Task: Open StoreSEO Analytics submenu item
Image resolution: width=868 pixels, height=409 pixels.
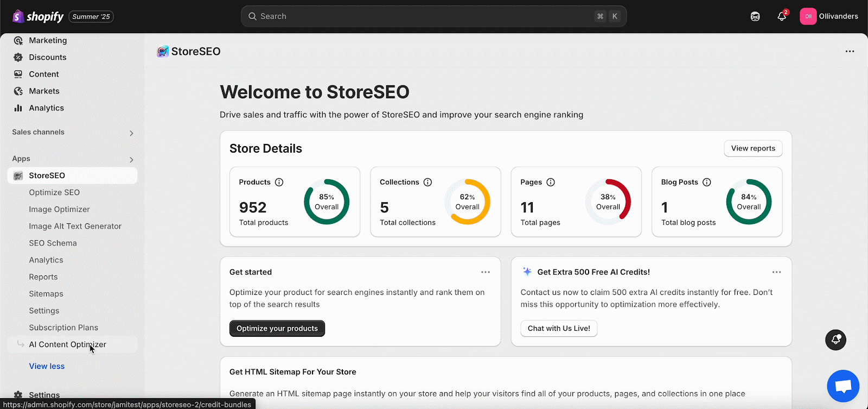Action: click(x=46, y=260)
